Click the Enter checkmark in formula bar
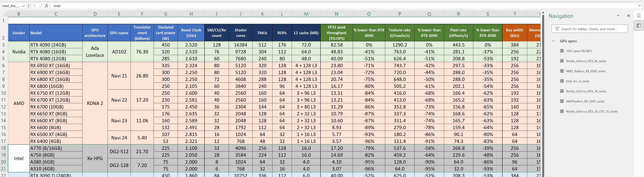 pyautogui.click(x=40, y=6)
